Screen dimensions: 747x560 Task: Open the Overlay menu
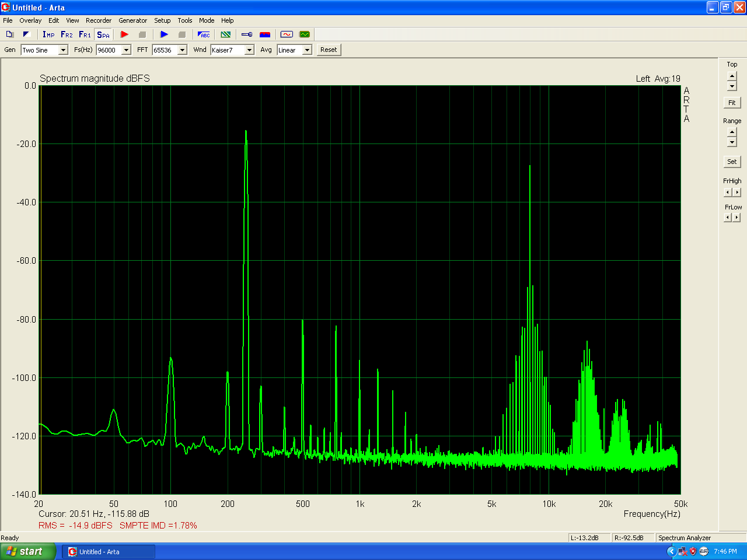30,20
